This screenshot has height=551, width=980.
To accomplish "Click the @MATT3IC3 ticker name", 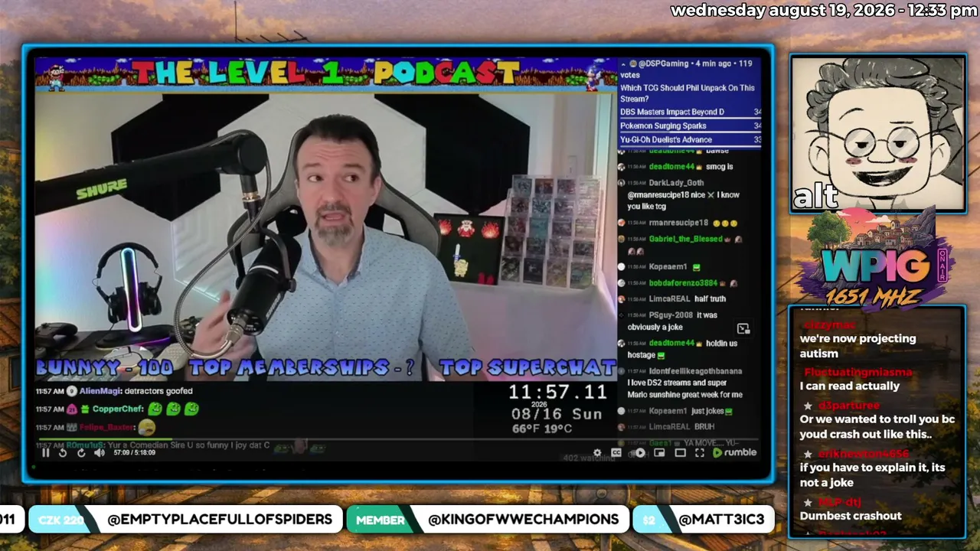I will [721, 520].
